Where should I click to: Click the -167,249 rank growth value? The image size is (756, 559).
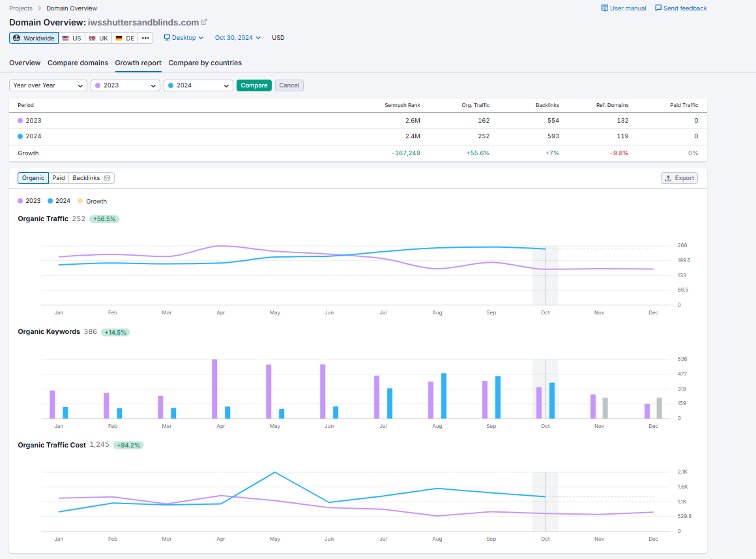[406, 153]
